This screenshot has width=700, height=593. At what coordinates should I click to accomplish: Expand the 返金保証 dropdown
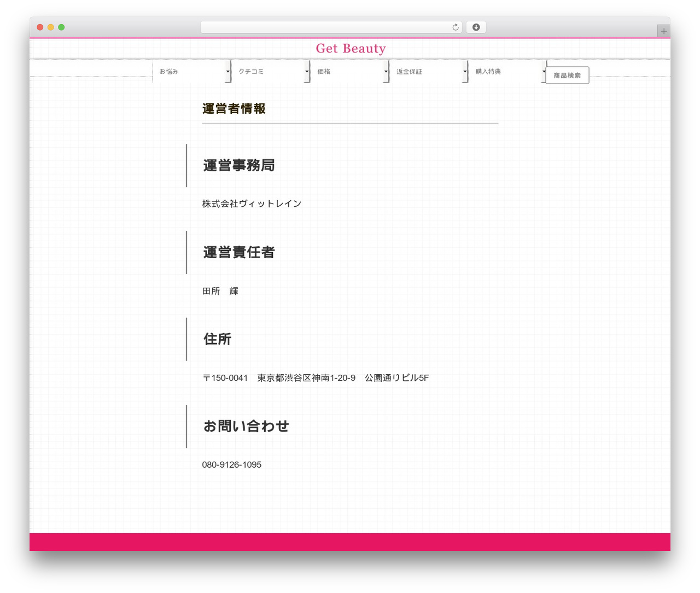tap(429, 72)
